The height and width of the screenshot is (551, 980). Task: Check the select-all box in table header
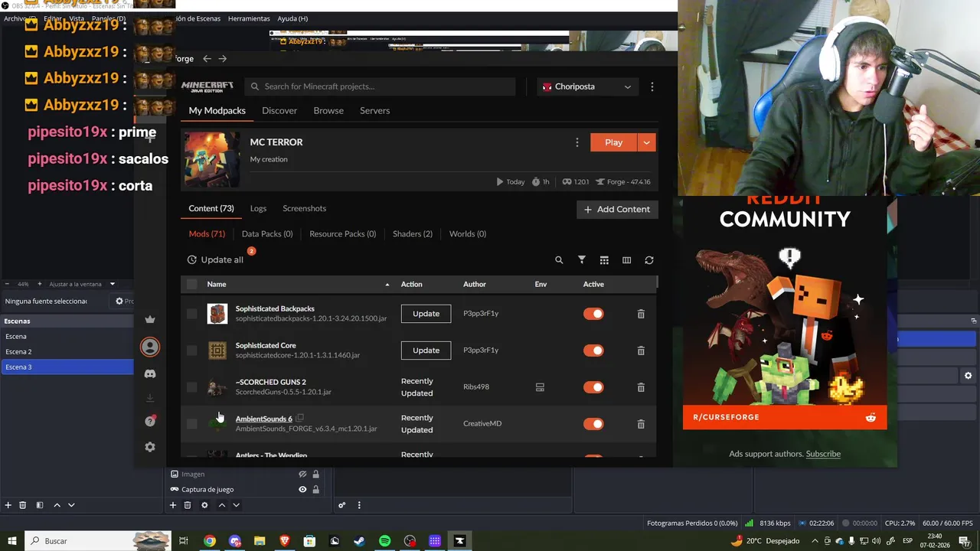[x=191, y=284]
